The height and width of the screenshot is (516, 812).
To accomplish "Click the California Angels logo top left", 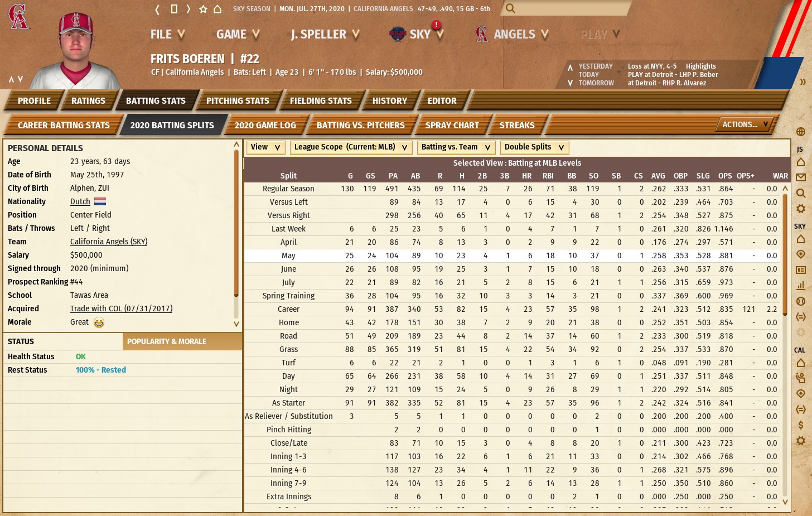I will pyautogui.click(x=18, y=17).
